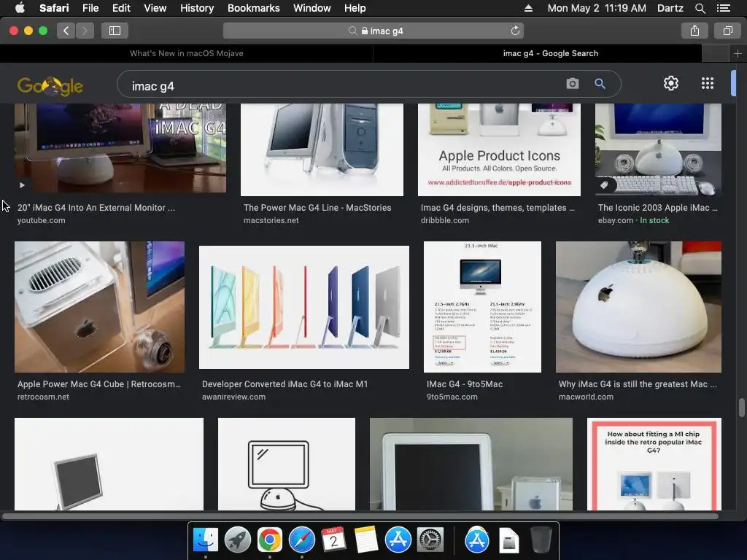Click the Power Mac G4 Cube photo thumbnail
This screenshot has height=560, width=747.
pos(99,307)
